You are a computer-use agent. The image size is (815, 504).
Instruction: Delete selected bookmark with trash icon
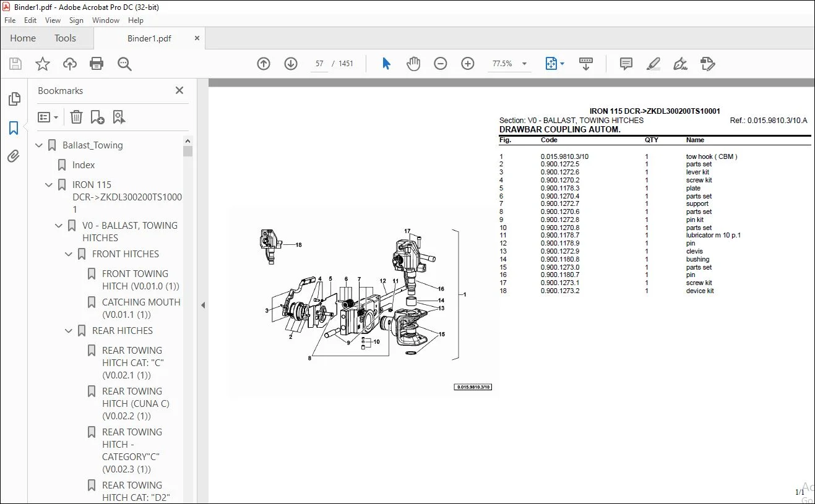[x=76, y=117]
